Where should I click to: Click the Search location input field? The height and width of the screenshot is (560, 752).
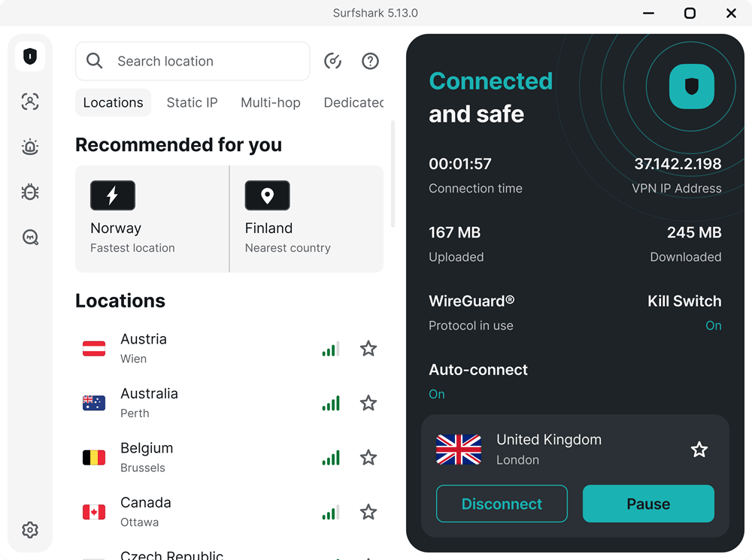[x=193, y=61]
